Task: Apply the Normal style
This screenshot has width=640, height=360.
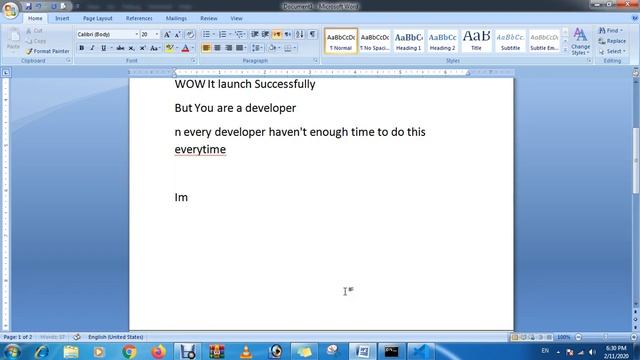Action: tap(341, 41)
